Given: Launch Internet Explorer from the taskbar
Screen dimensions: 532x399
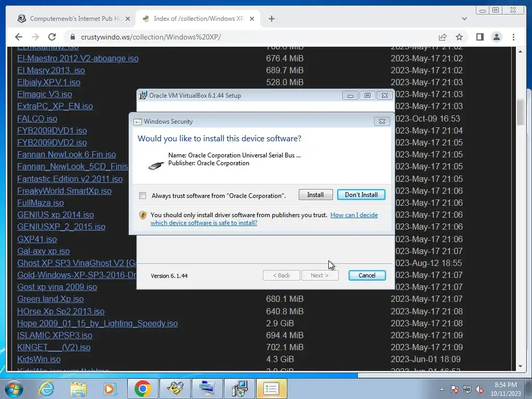Looking at the screenshot, I should click(x=46, y=389).
